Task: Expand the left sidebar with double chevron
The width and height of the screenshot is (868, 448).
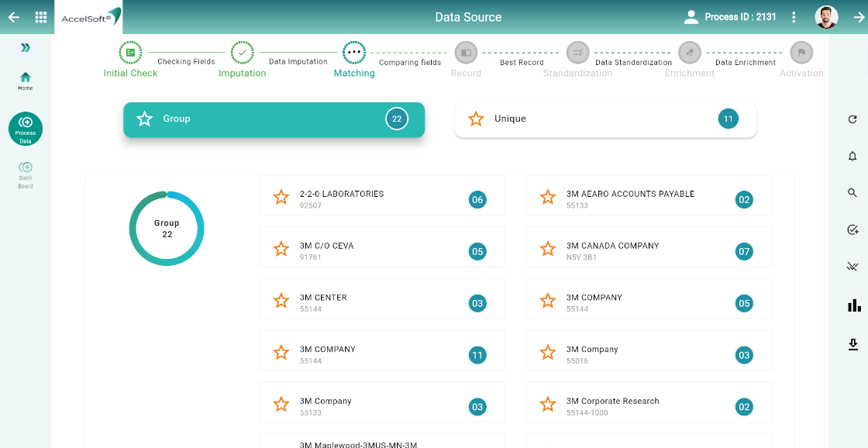Action: pyautogui.click(x=26, y=48)
